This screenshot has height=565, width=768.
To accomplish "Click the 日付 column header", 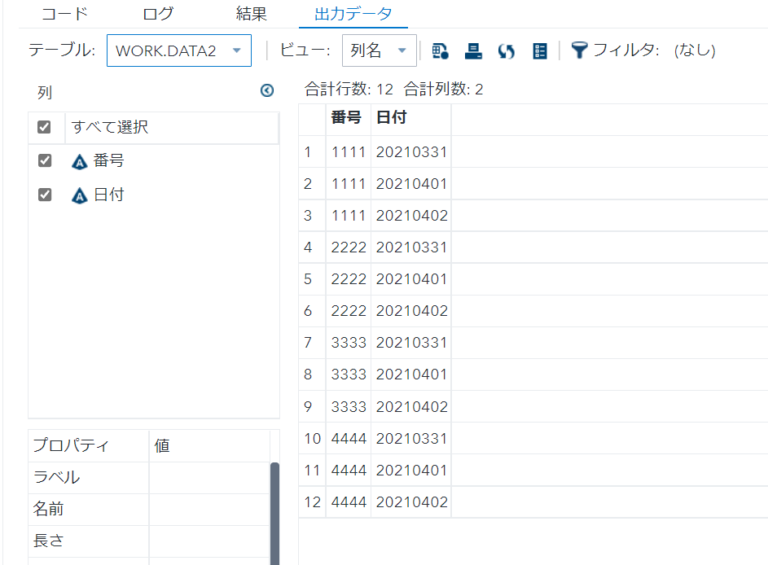I will 391,118.
